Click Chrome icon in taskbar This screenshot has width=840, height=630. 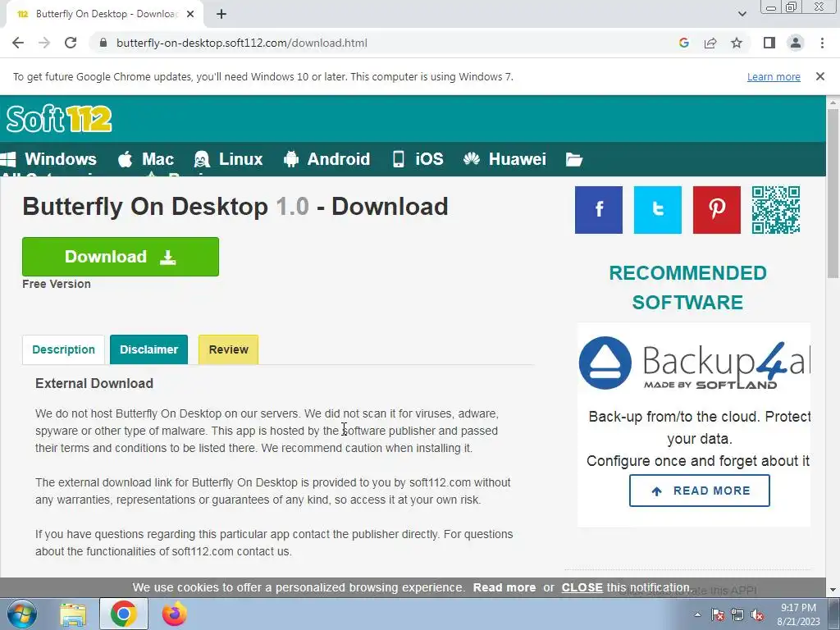124,614
